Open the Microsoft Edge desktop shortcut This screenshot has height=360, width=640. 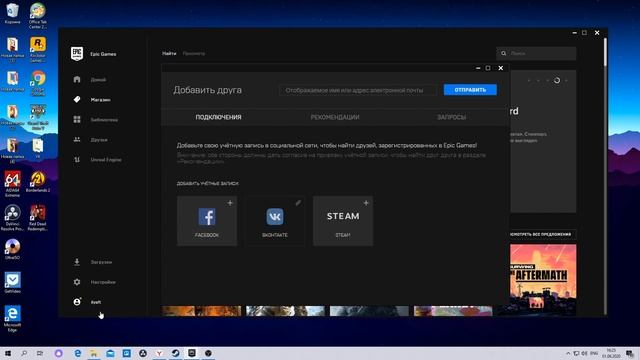point(13,319)
